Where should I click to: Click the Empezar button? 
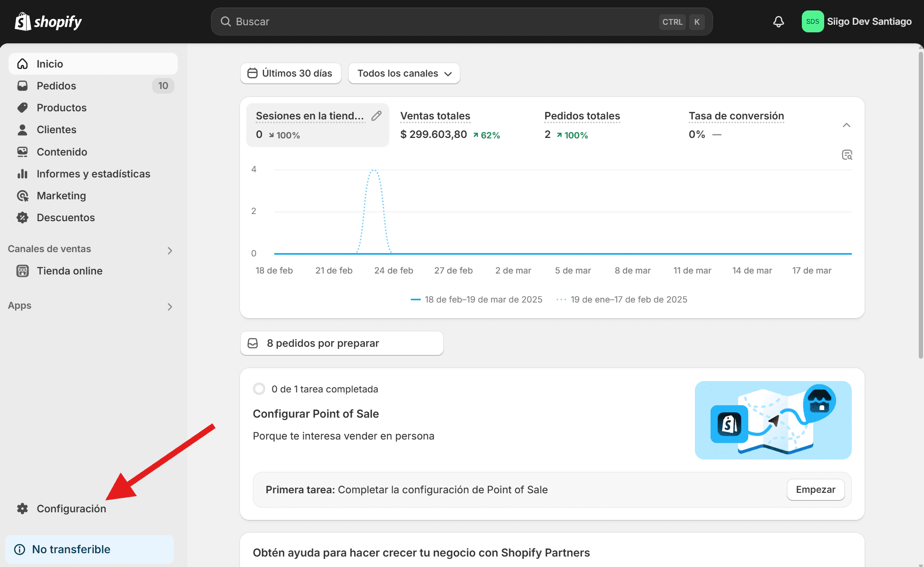coord(816,489)
